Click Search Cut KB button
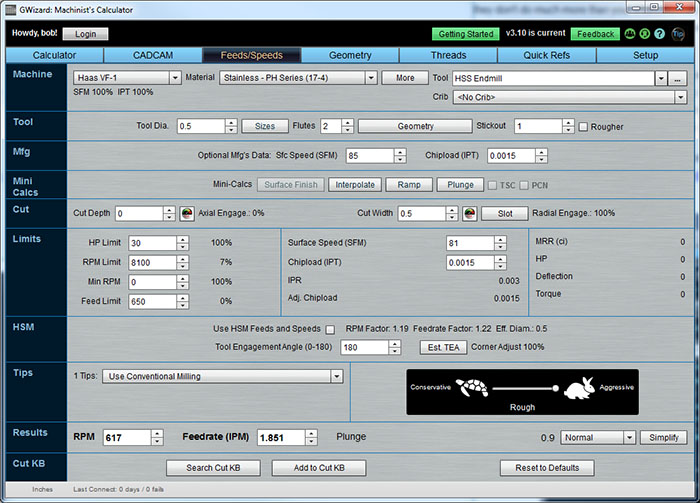 tap(213, 468)
